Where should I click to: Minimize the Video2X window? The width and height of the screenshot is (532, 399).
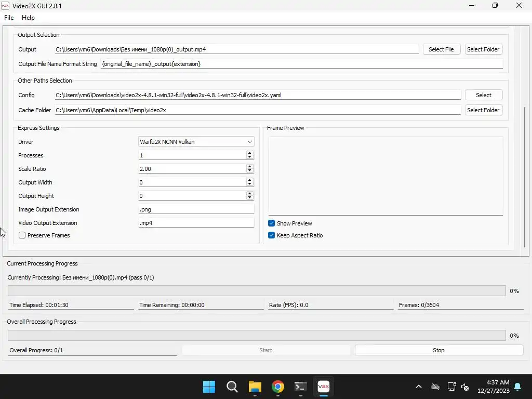click(x=472, y=5)
